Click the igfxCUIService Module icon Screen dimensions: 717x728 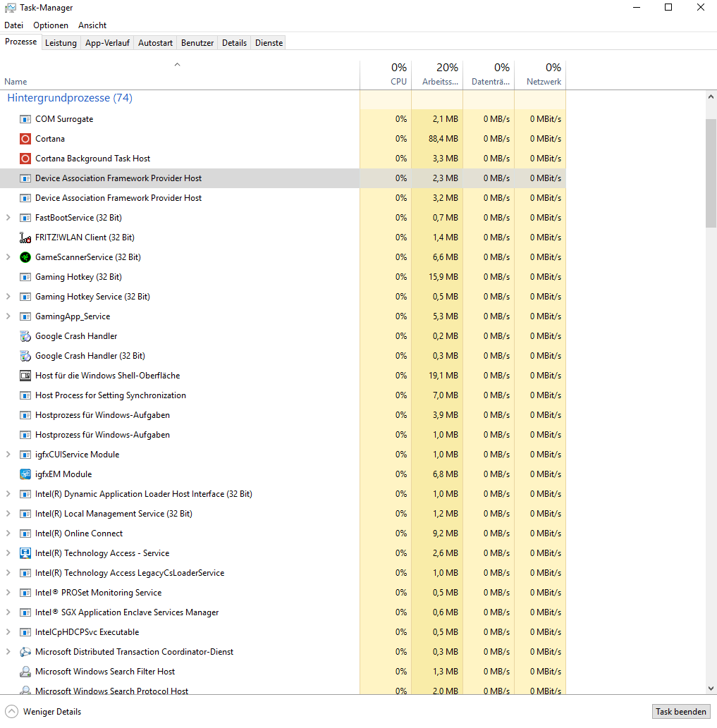coord(25,455)
